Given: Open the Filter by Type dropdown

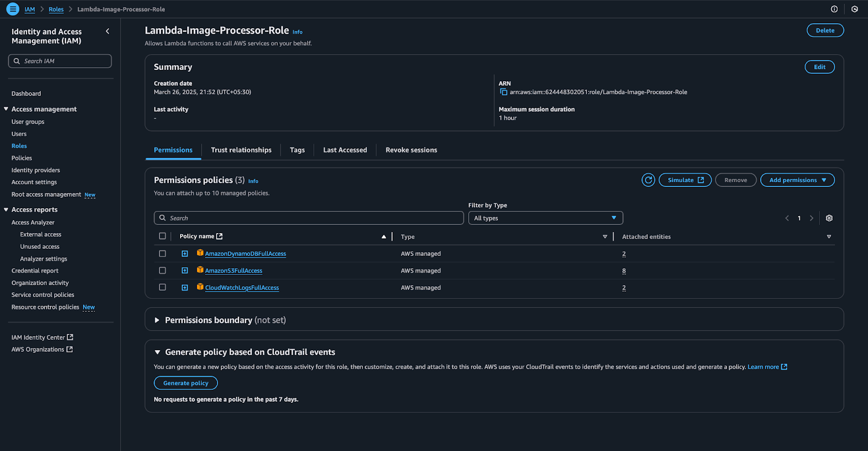Looking at the screenshot, I should pos(545,218).
